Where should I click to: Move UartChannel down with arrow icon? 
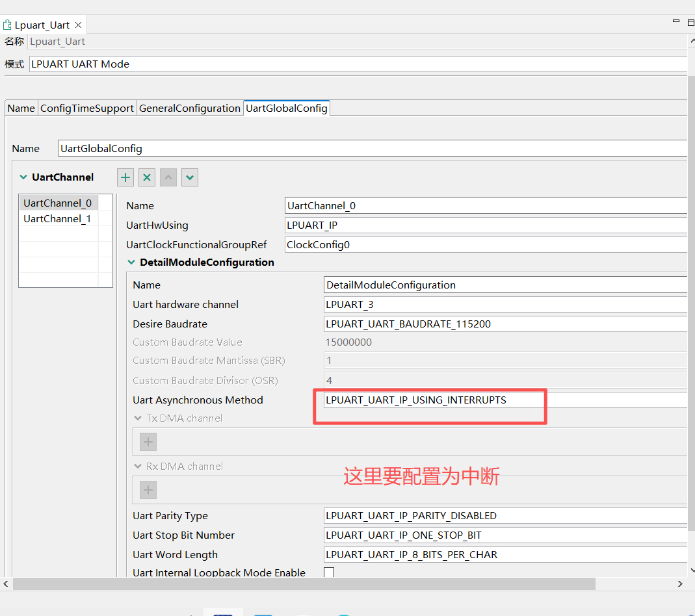[190, 177]
